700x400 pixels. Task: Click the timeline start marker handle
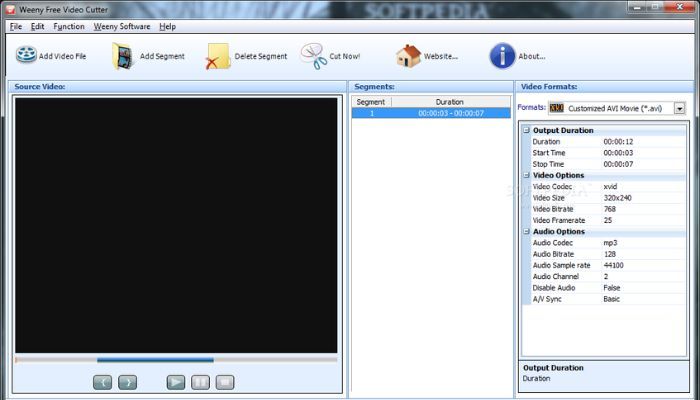(17, 360)
